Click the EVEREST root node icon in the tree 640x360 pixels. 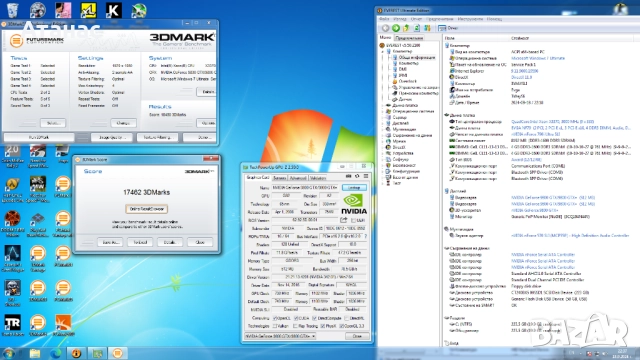[x=382, y=45]
